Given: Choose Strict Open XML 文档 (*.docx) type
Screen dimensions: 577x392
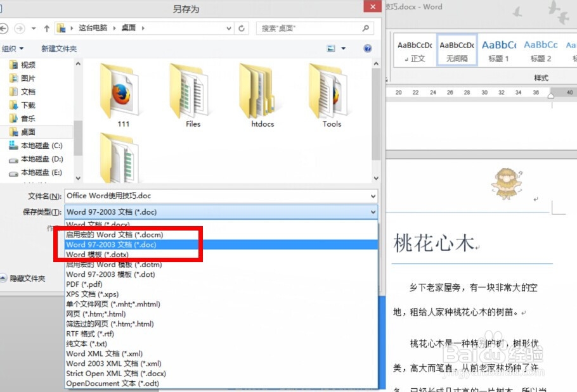Looking at the screenshot, I should 221,374.
